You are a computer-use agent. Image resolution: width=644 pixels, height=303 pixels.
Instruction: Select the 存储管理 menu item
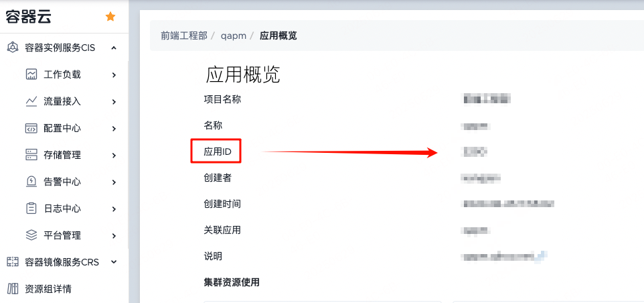[x=62, y=155]
